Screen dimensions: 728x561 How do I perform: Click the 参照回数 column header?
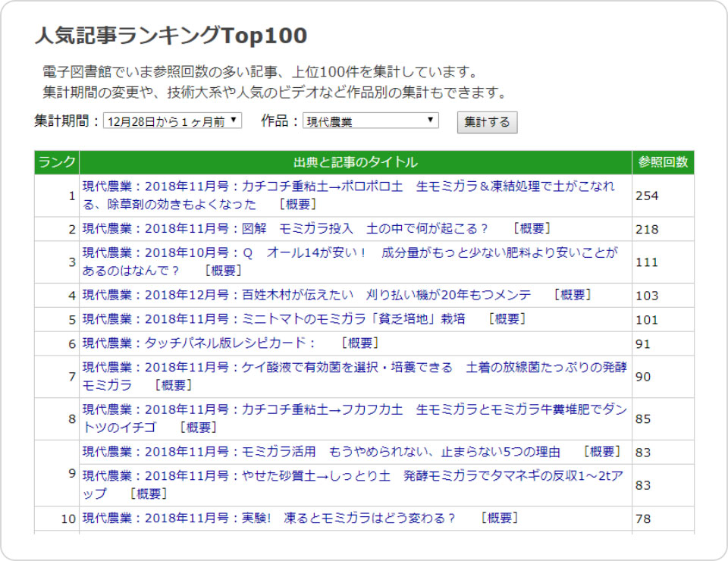pos(663,162)
